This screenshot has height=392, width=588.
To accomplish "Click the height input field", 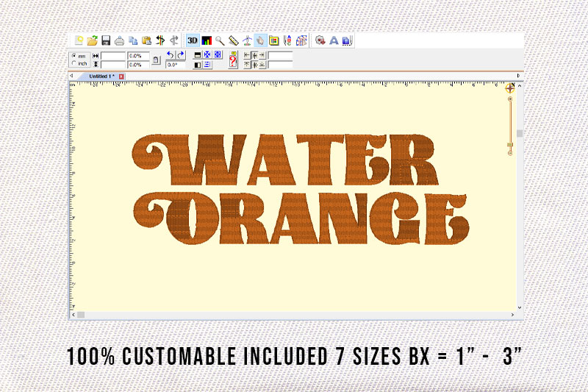I will pyautogui.click(x=113, y=65).
